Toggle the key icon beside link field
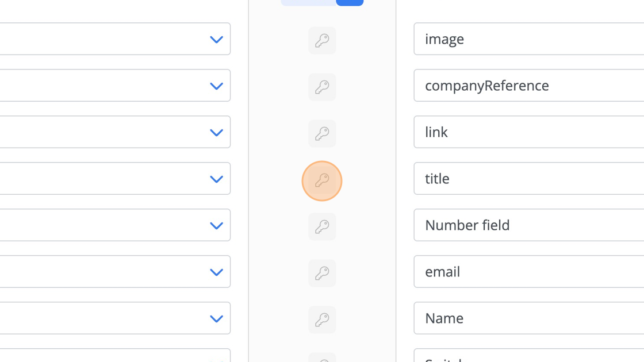This screenshot has width=644, height=362. pyautogui.click(x=322, y=133)
